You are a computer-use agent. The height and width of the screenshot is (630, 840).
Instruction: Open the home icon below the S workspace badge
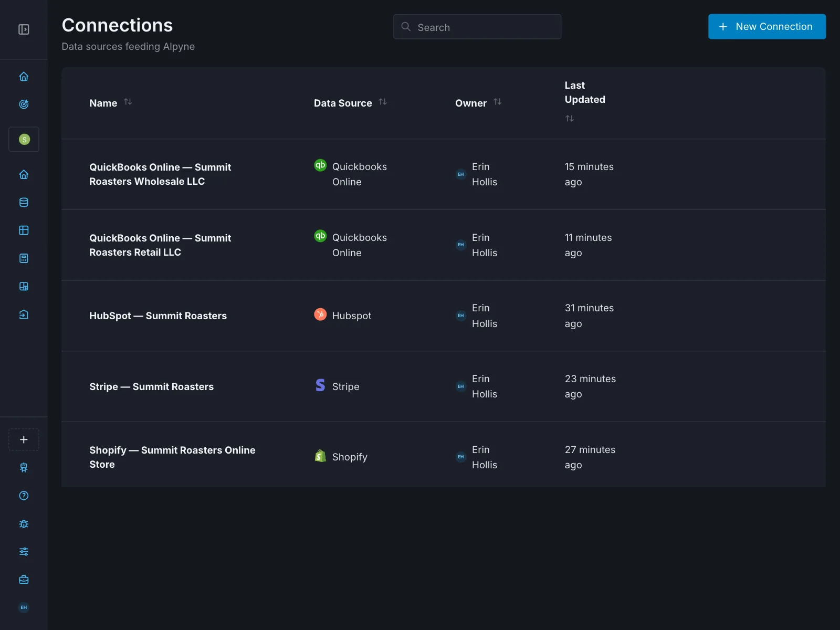tap(24, 175)
